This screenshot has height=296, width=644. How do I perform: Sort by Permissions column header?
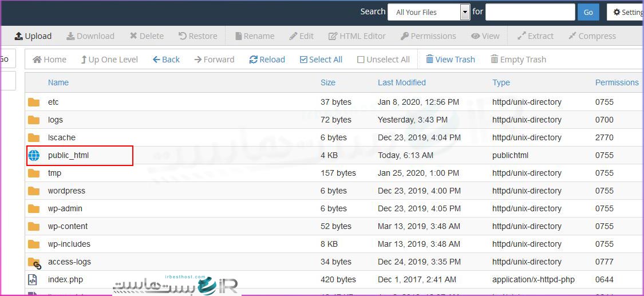click(617, 82)
